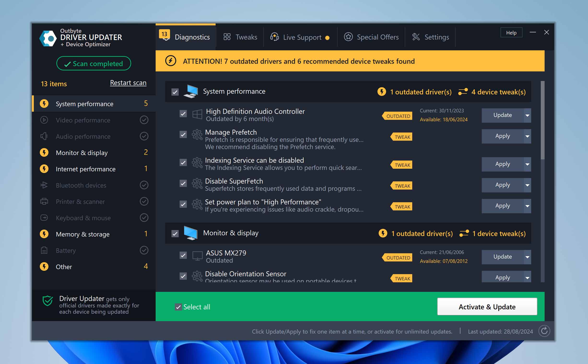Uncheck the ASUS MX279 checkbox
This screenshot has width=588, height=364.
(x=183, y=255)
